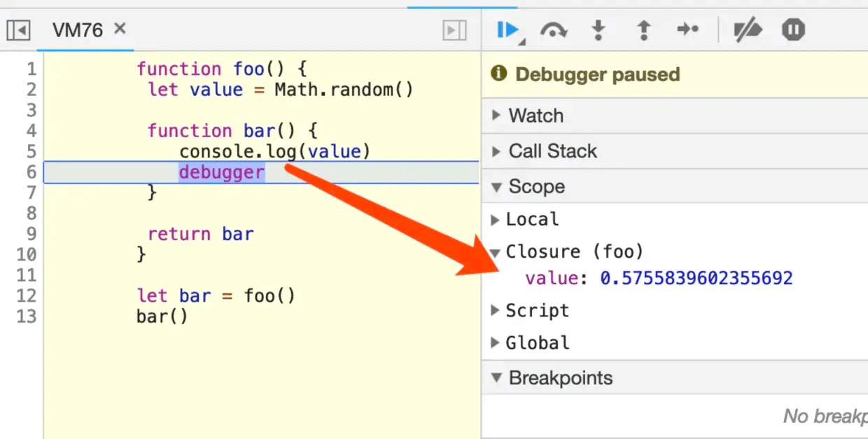Click line number 5 in gutter
868x439 pixels.
click(30, 151)
